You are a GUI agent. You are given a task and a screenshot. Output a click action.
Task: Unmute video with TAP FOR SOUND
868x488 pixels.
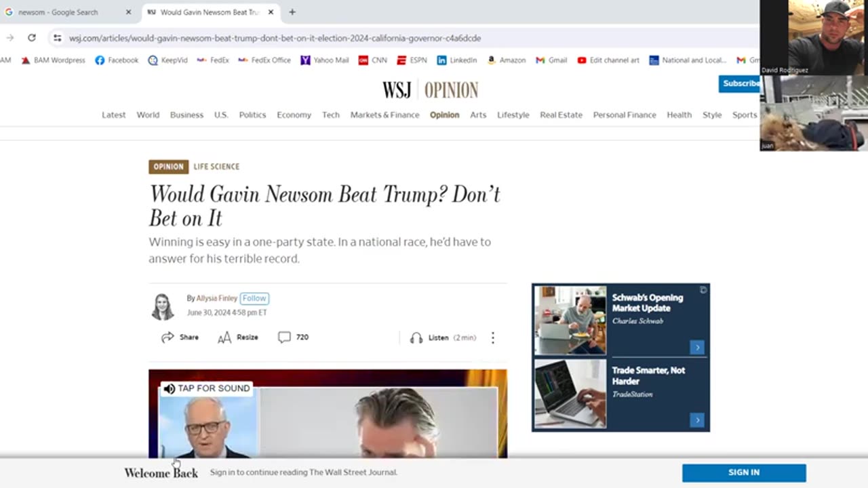tap(207, 388)
